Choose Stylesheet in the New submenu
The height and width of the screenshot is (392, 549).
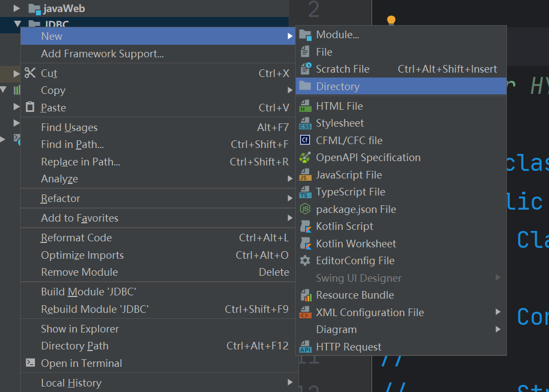tap(339, 123)
